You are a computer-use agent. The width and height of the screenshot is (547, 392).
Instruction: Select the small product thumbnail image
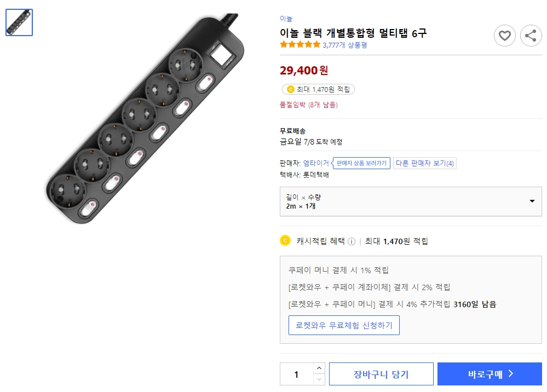pos(19,22)
